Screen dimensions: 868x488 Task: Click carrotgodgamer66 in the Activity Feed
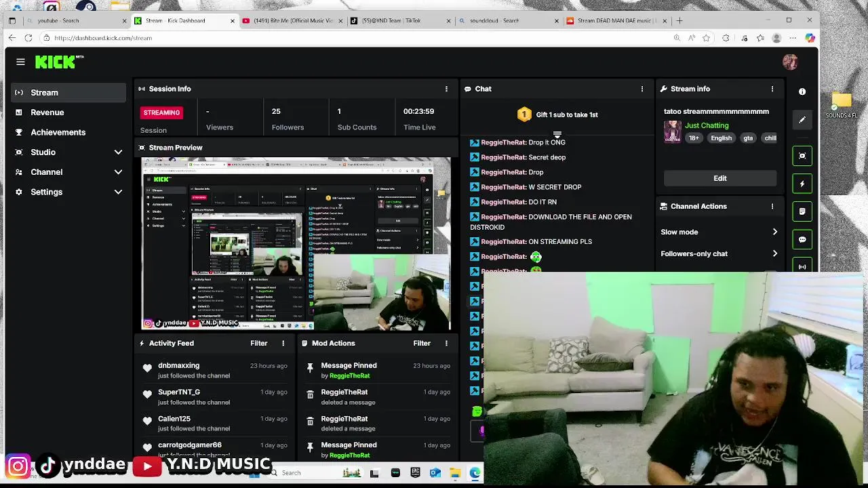(190, 445)
